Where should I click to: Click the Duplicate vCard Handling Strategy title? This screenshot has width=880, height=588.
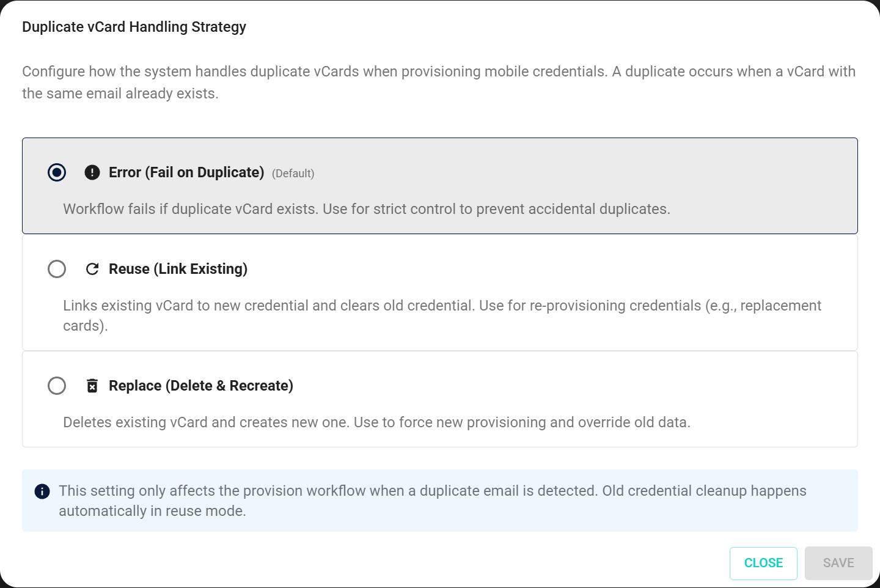(134, 27)
